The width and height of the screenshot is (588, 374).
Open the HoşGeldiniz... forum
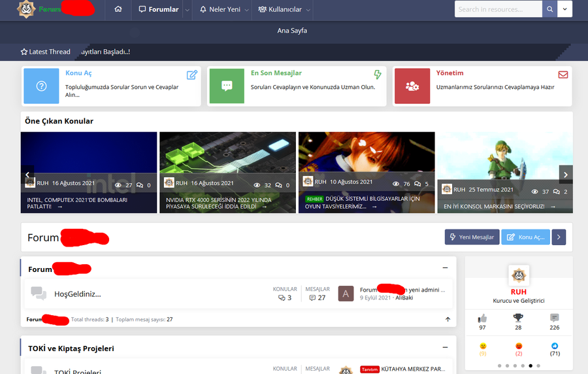pos(78,294)
